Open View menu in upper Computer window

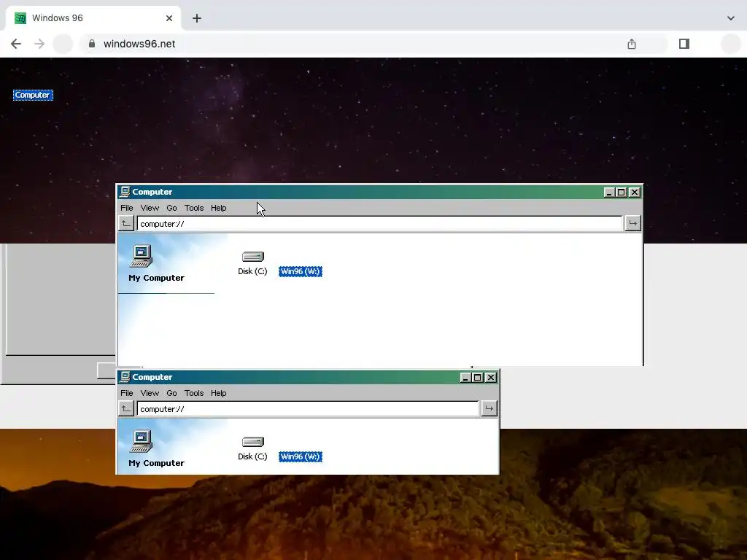coord(150,208)
